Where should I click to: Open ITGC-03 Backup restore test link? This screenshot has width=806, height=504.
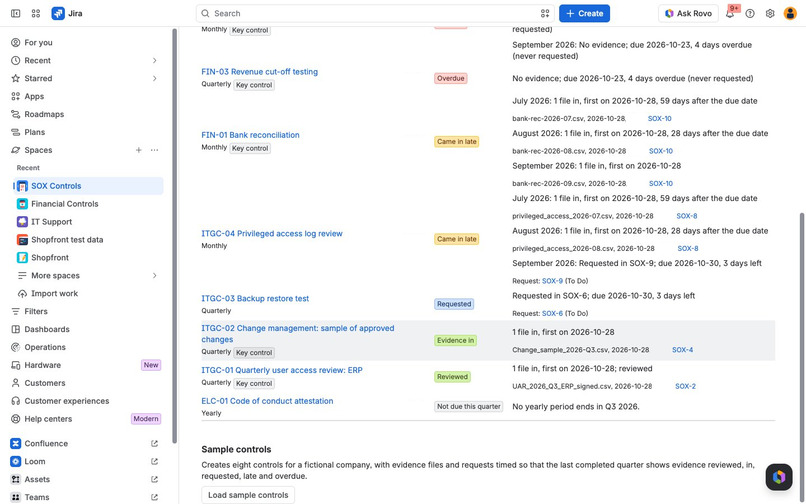(255, 298)
